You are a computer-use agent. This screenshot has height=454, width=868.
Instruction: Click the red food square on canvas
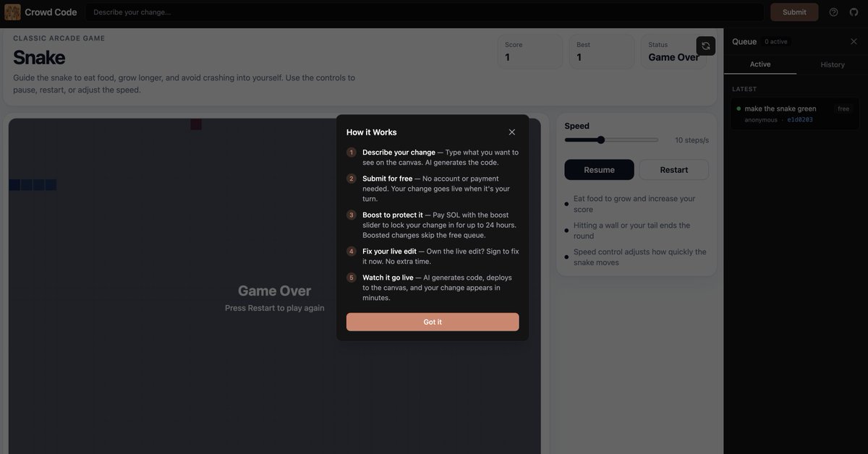click(196, 124)
